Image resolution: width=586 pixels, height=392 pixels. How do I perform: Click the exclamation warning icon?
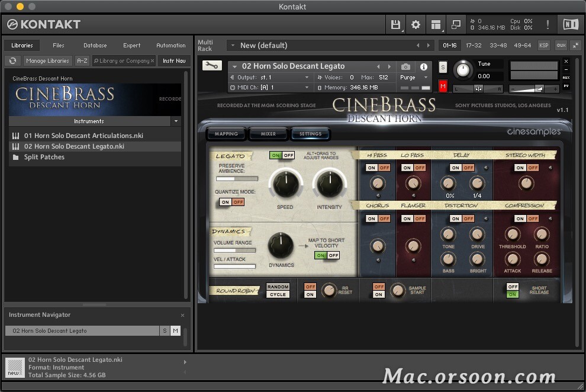pyautogui.click(x=548, y=25)
